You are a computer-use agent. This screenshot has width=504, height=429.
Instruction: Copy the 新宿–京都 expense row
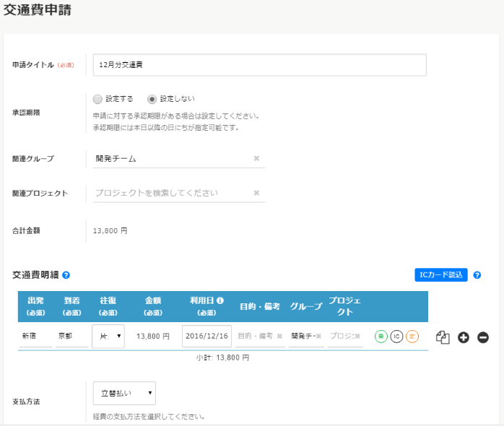pyautogui.click(x=443, y=337)
